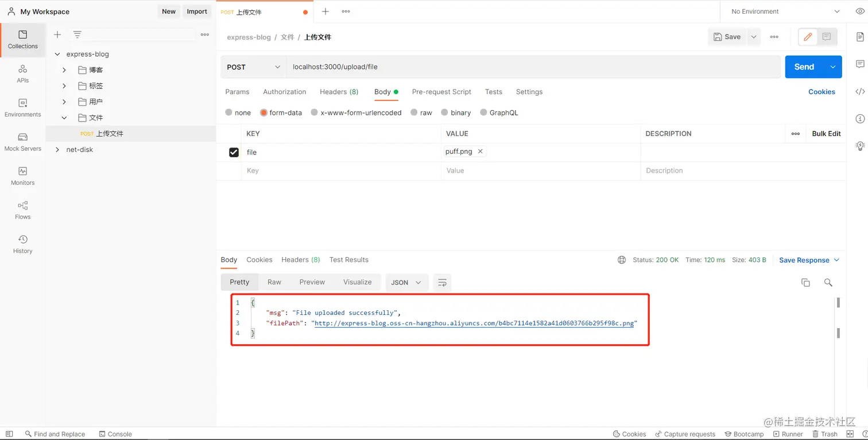The height and width of the screenshot is (440, 868).
Task: Select the raw body type
Action: point(421,112)
